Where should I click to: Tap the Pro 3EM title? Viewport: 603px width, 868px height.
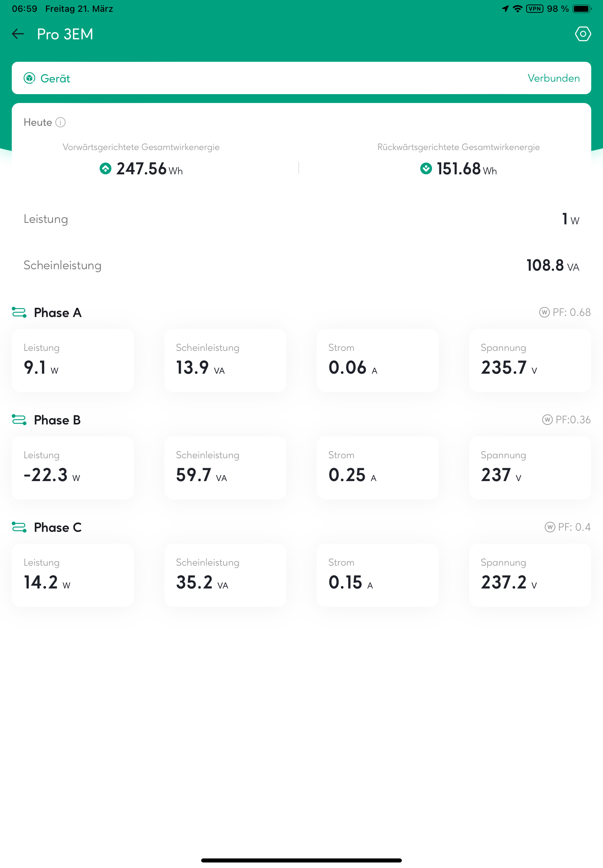65,34
